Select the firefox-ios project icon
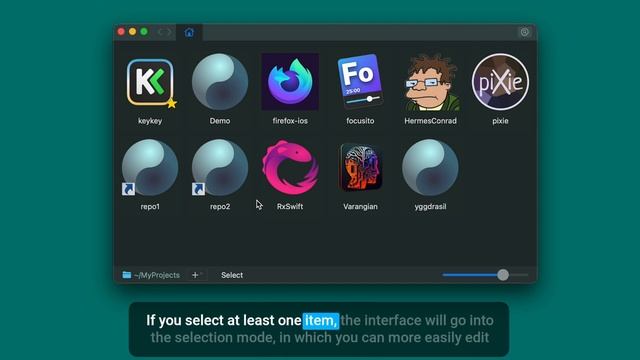Screen dimensions: 640x360 (290, 82)
